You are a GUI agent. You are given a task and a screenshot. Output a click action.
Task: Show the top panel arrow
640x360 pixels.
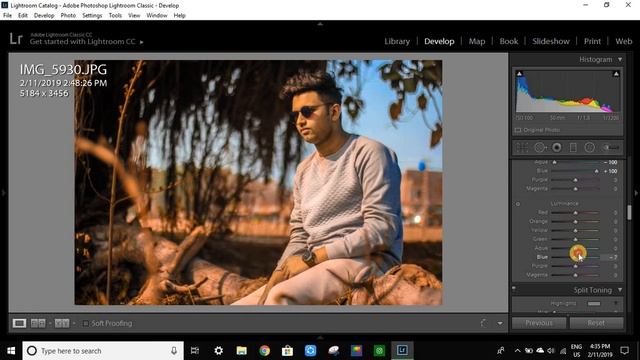[320, 24]
